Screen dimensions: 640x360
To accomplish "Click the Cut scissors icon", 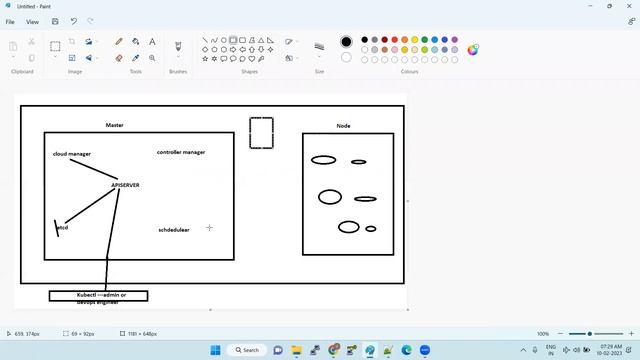I will (31, 42).
